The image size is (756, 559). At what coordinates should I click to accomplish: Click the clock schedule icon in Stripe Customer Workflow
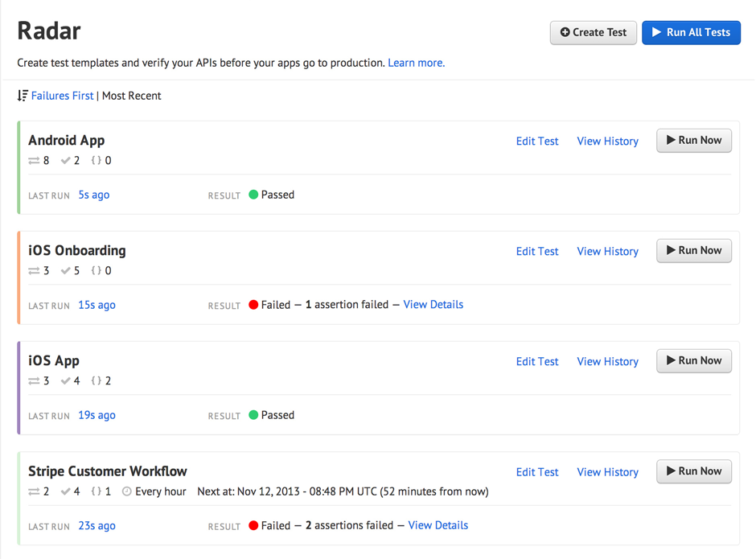point(126,491)
